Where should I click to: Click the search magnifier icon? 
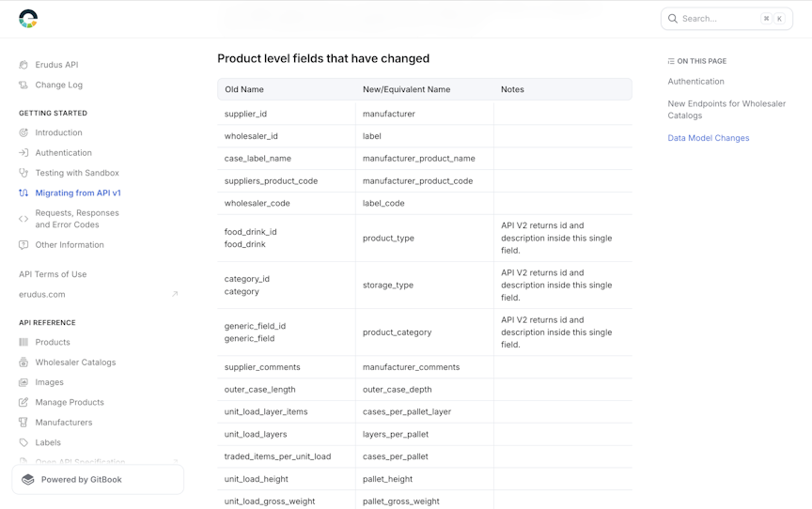point(673,19)
